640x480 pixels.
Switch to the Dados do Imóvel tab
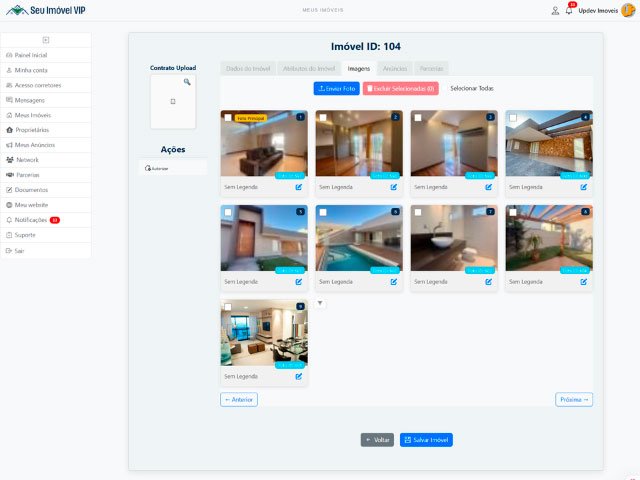click(x=247, y=68)
